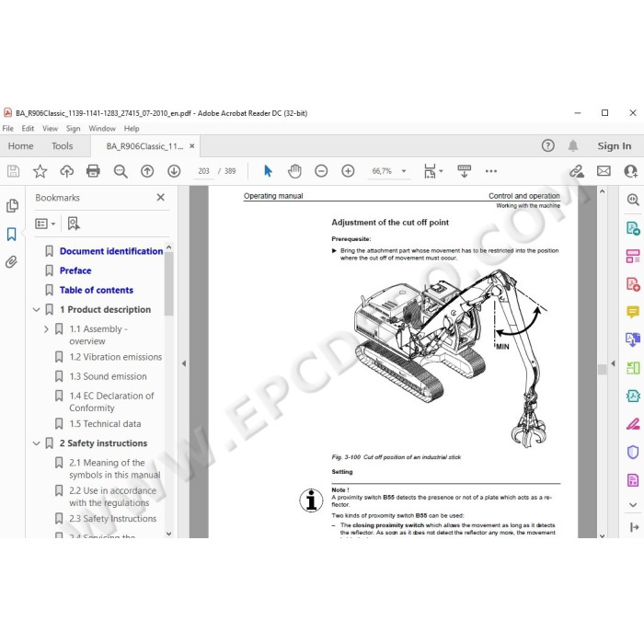Open the Sign menu

click(x=73, y=129)
